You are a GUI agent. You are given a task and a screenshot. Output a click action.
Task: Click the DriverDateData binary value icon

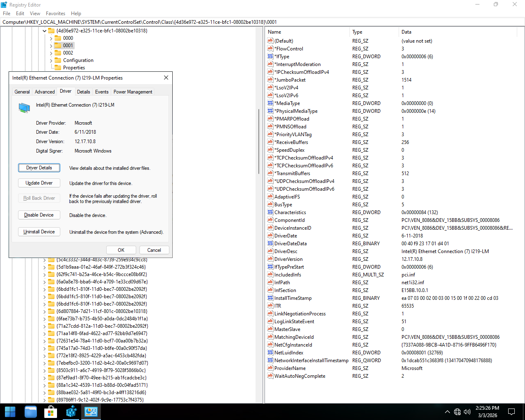(x=270, y=244)
